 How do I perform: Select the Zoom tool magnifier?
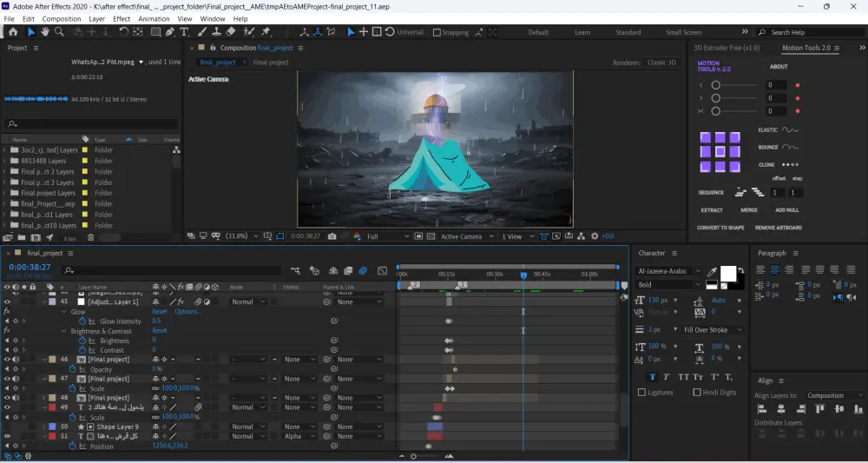59,32
